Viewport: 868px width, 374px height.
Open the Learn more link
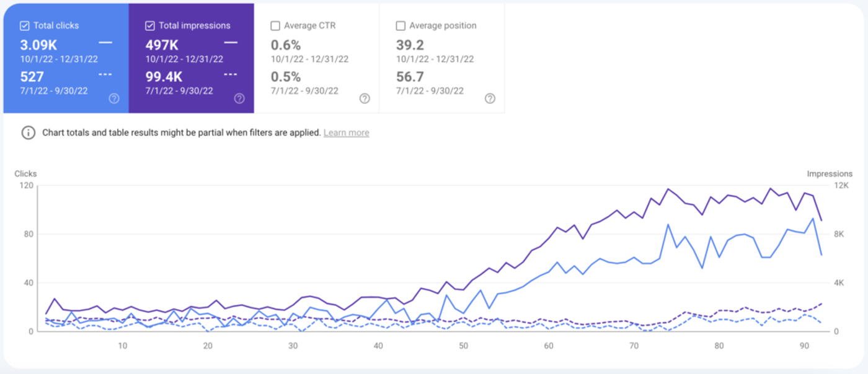[x=347, y=133]
